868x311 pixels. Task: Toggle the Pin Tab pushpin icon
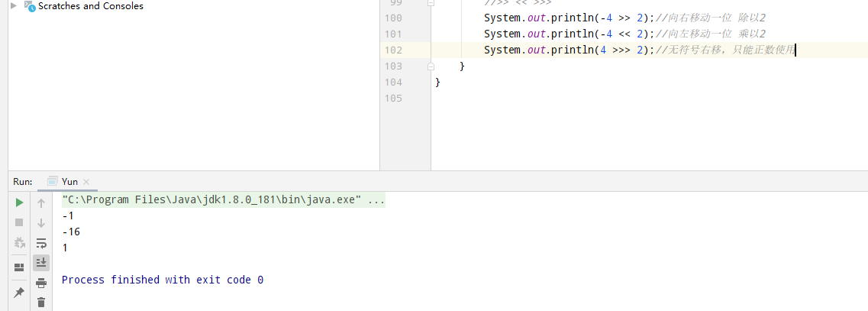19,293
